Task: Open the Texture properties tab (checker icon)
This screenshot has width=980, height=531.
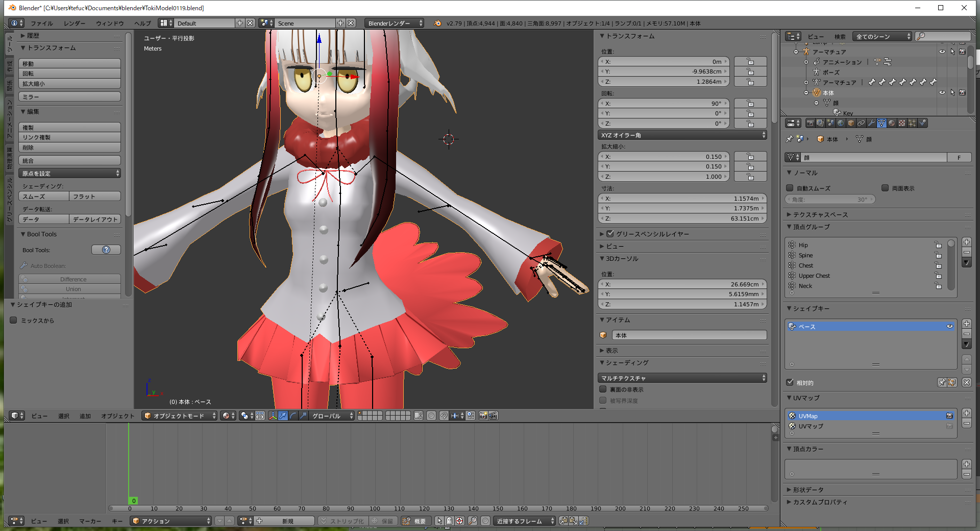Action: click(902, 123)
